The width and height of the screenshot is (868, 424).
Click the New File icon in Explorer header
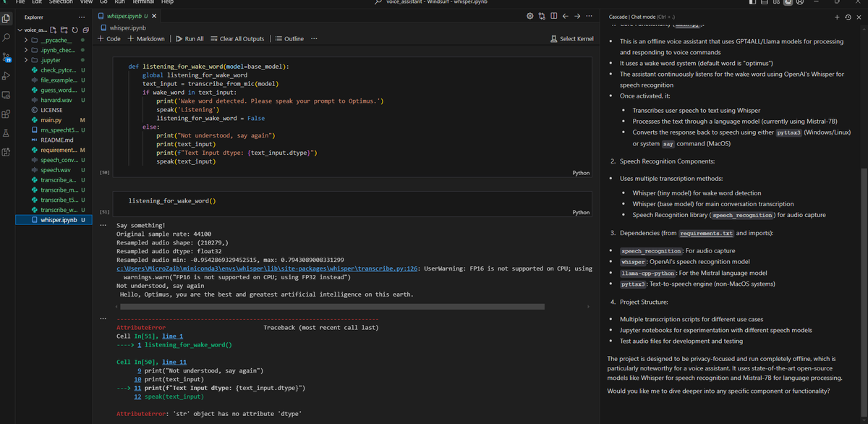[x=53, y=30]
